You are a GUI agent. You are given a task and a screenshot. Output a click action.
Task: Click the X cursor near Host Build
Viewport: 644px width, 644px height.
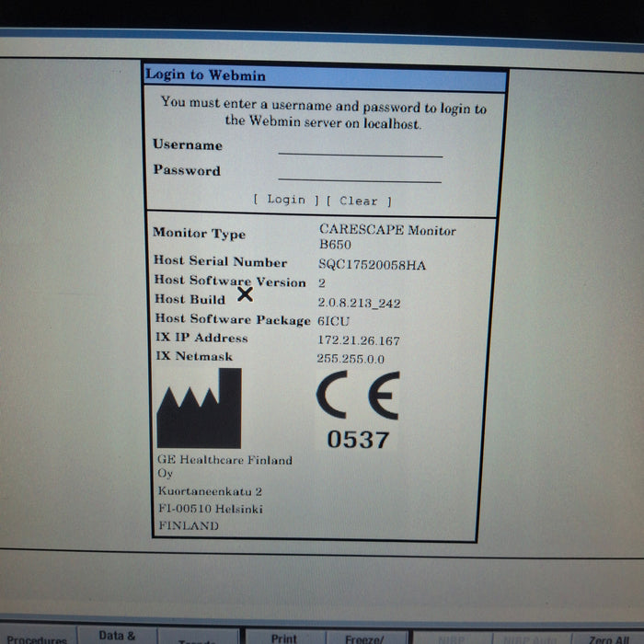click(x=245, y=294)
